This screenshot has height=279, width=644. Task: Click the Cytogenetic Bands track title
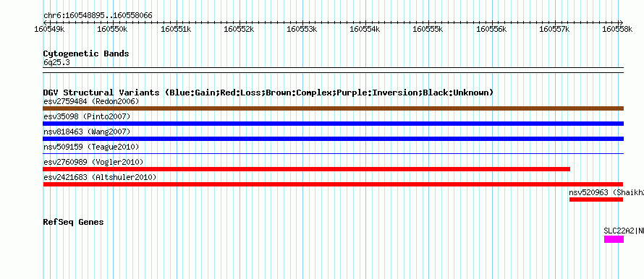point(86,53)
